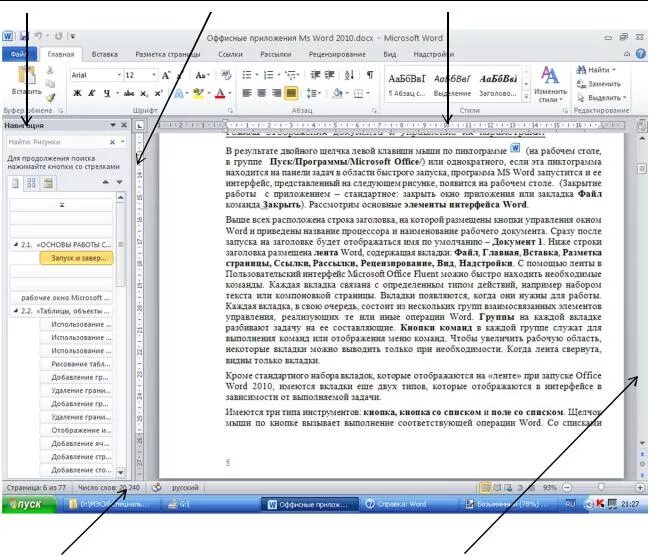Open the font size 12 dropdown
Screen dimensions: 649x556
click(154, 75)
